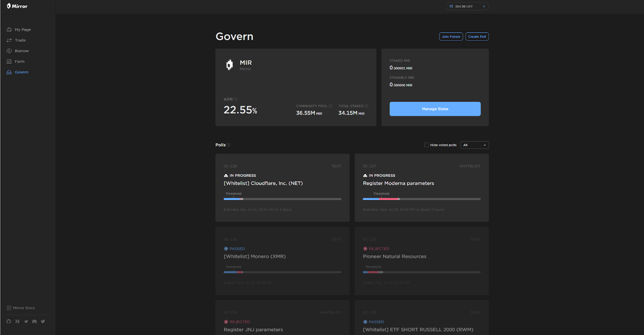Click the Manage Stake button
Screen dimensions: 644x335
[435, 109]
